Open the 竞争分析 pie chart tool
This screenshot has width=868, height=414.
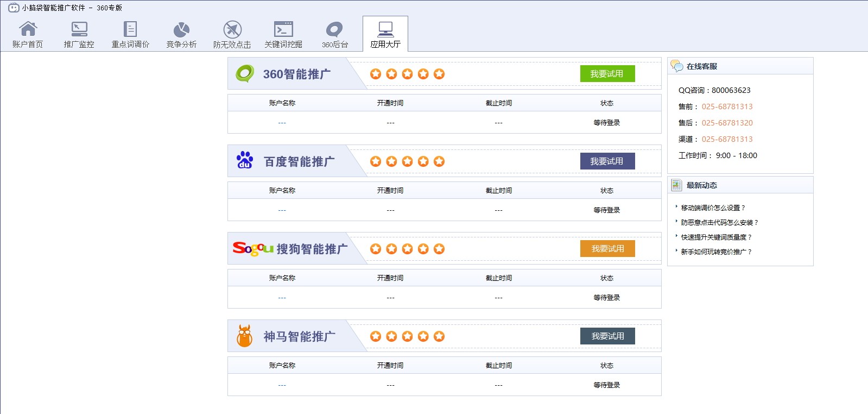pos(181,35)
